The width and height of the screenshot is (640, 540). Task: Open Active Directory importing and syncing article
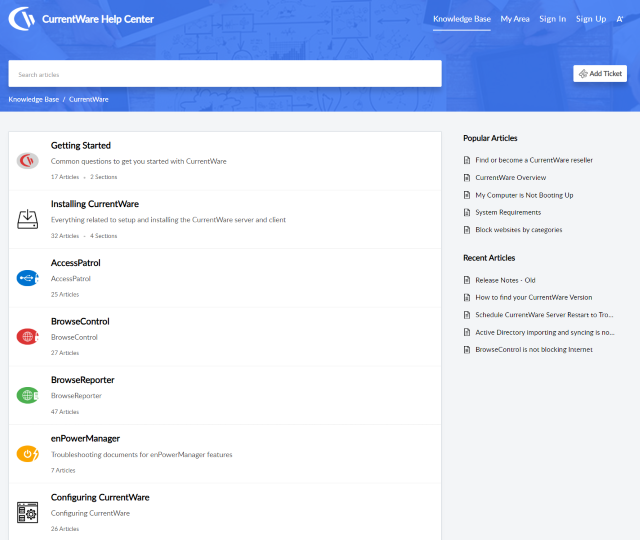pyautogui.click(x=545, y=332)
